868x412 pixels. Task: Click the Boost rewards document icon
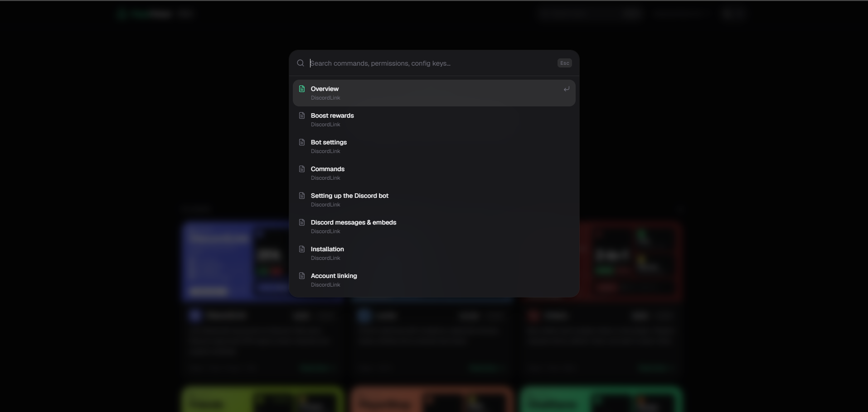pos(302,115)
